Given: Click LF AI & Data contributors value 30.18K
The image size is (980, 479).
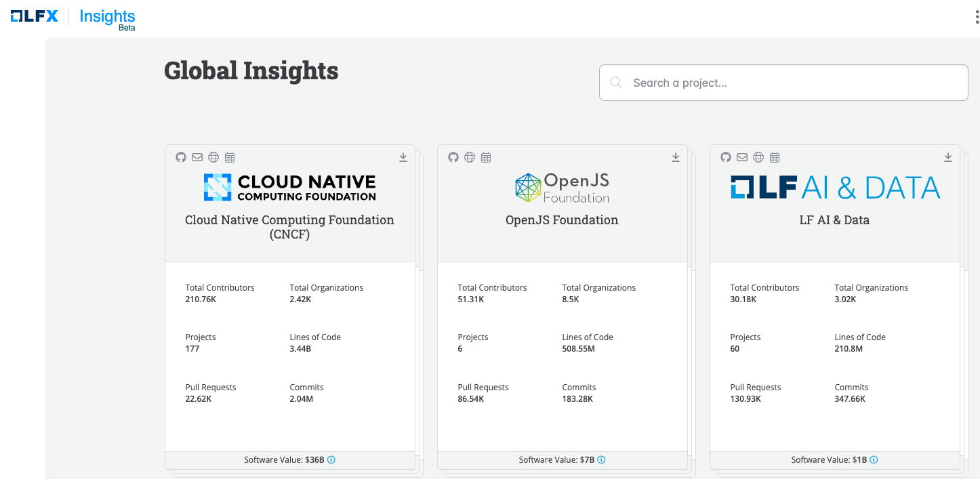Looking at the screenshot, I should [743, 299].
